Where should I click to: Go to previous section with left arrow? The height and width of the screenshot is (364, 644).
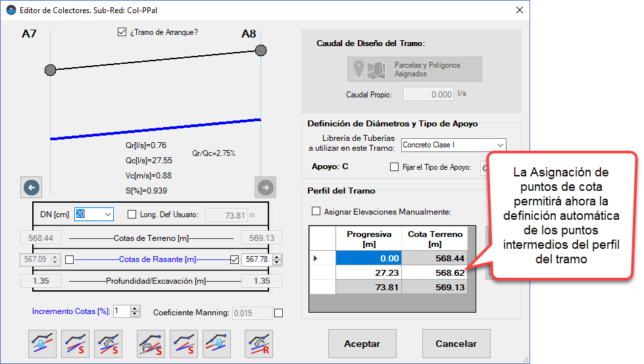coord(32,188)
